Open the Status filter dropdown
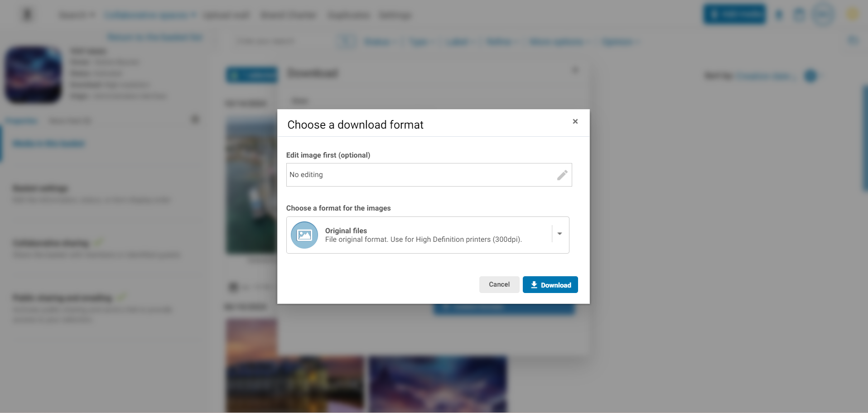 pos(379,42)
